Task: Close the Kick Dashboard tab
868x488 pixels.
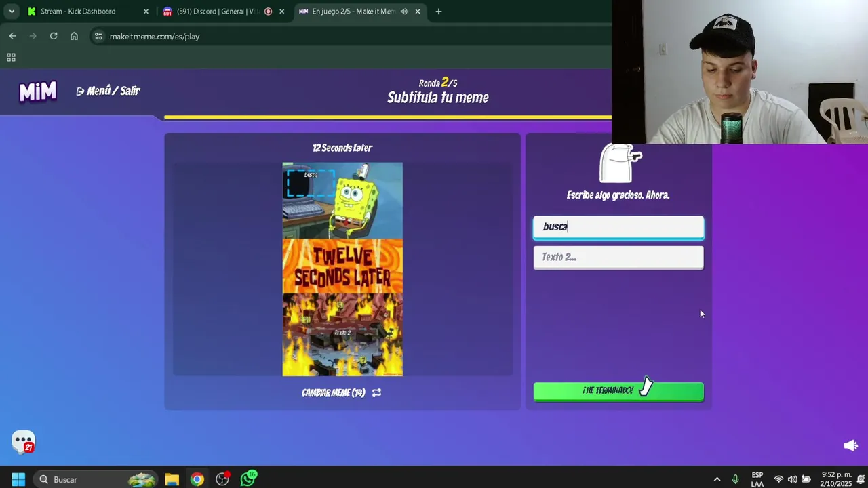Action: (x=146, y=12)
